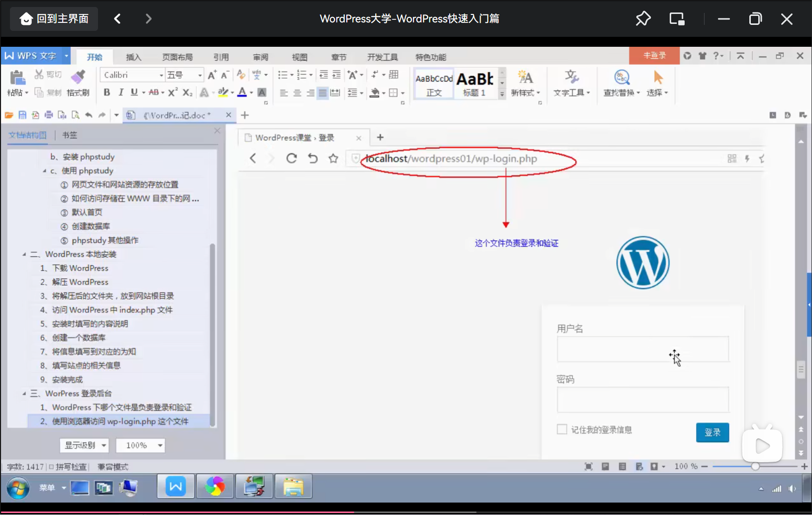Play video with floating play button

762,446
